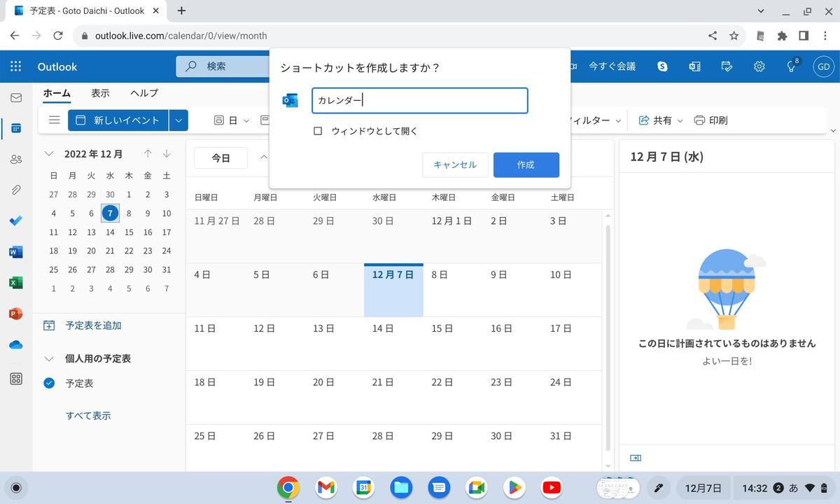The image size is (840, 504).
Task: Enable the open as window checkbox
Action: coord(318,131)
